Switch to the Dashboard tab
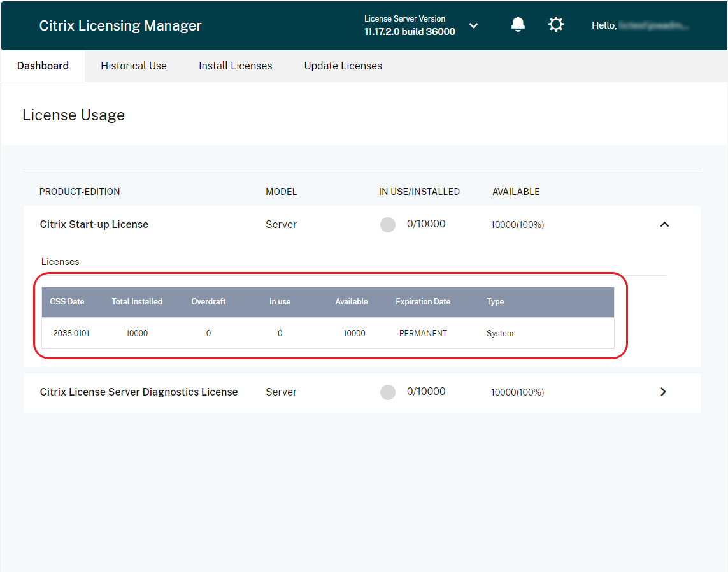 (x=43, y=66)
